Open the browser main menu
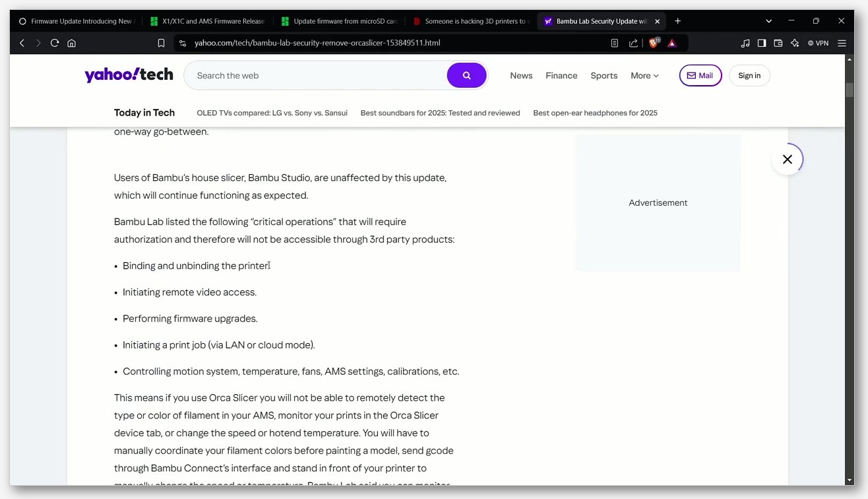The height and width of the screenshot is (499, 868). click(842, 43)
